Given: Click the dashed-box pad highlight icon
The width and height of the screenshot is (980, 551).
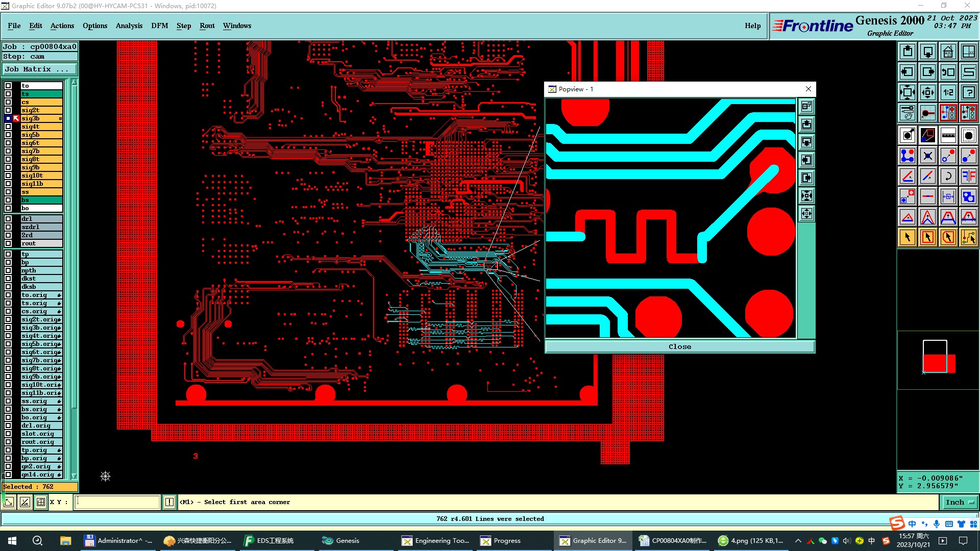Looking at the screenshot, I should pyautogui.click(x=968, y=135).
